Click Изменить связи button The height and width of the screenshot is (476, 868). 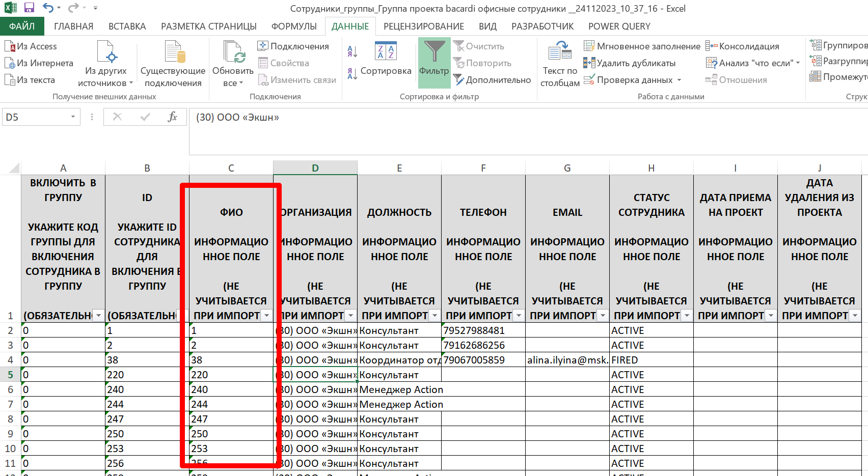tap(297, 80)
